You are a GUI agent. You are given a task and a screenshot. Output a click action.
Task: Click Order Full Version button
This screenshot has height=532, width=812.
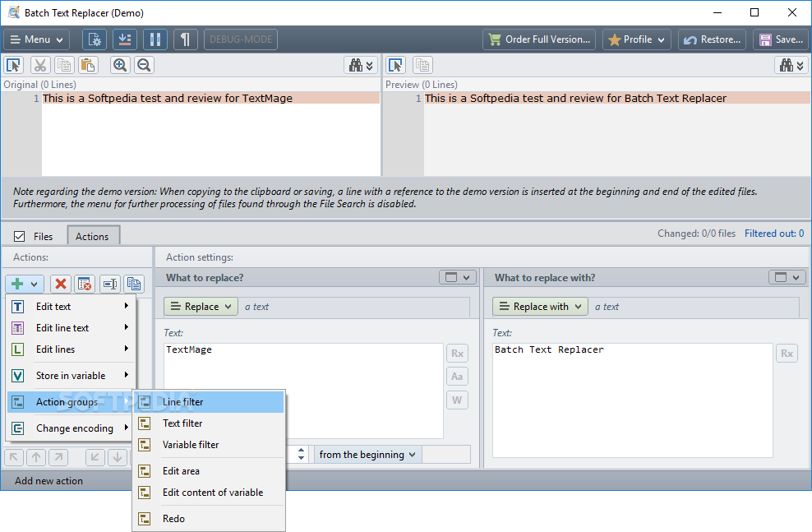pos(539,39)
